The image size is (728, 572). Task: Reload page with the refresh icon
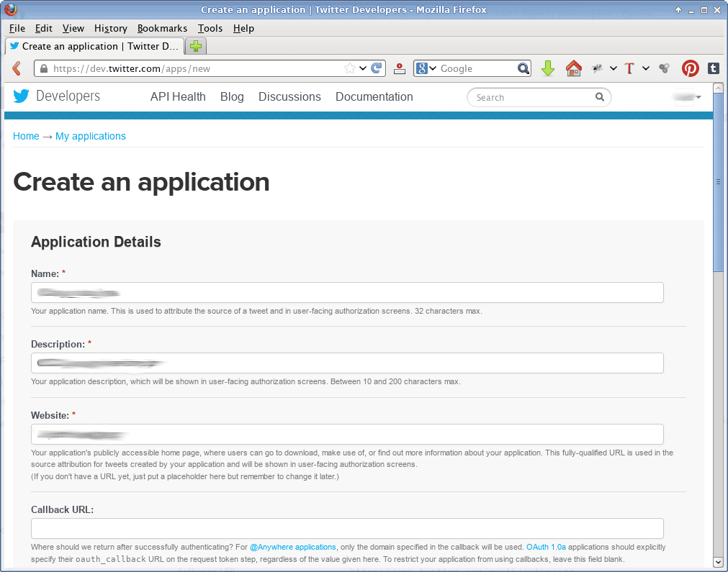pyautogui.click(x=377, y=68)
